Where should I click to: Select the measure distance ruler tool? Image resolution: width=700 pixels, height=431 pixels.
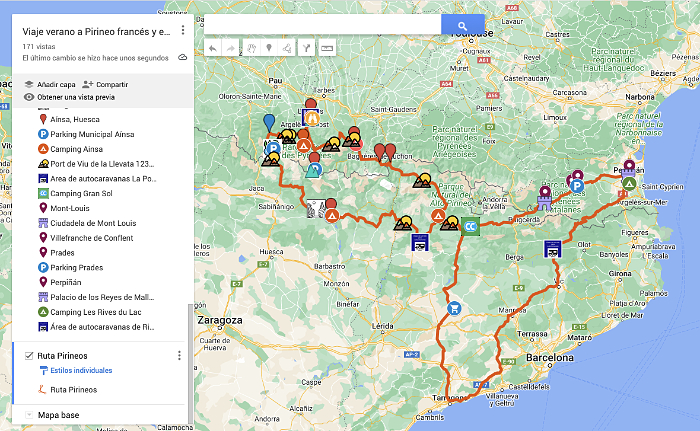pos(327,48)
